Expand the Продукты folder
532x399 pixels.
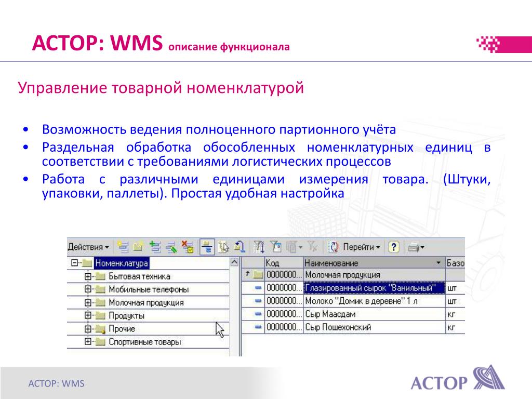pyautogui.click(x=87, y=315)
